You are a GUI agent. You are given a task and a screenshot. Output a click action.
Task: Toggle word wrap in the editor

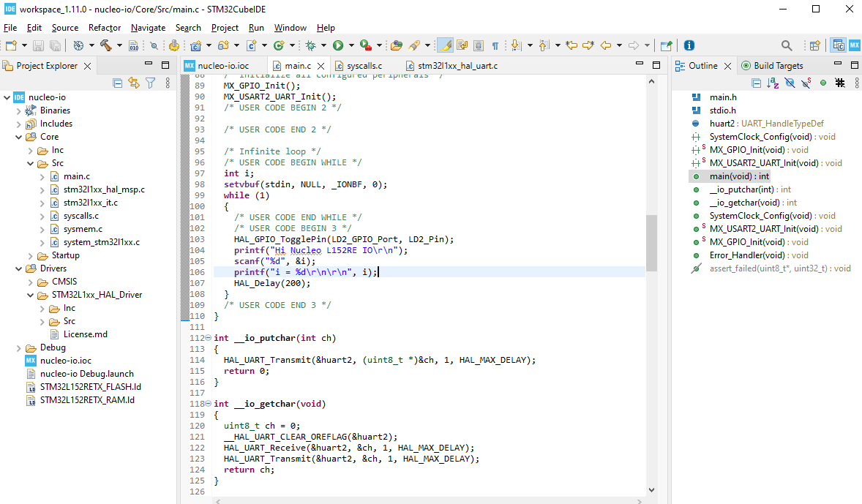coord(462,45)
